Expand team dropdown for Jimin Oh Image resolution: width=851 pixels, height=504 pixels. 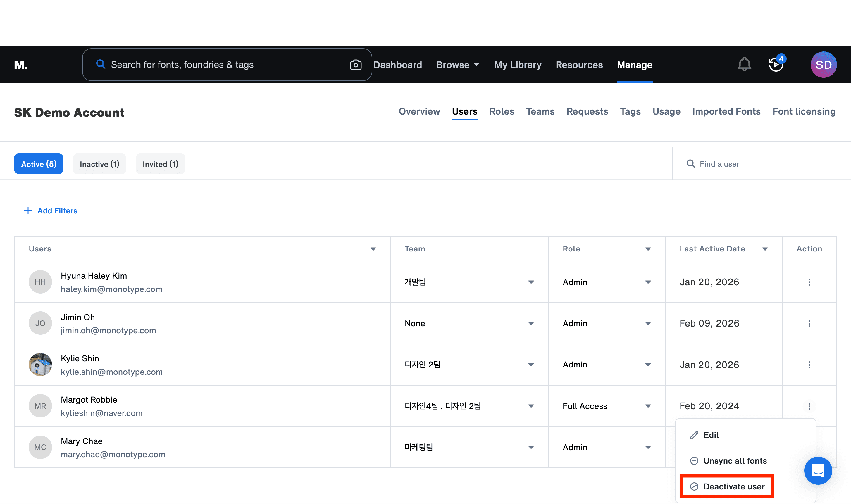point(531,323)
